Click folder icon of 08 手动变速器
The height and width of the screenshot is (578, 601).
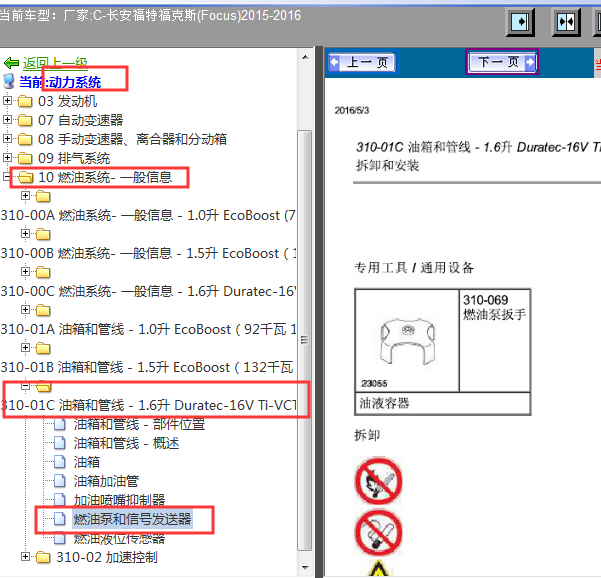click(25, 139)
